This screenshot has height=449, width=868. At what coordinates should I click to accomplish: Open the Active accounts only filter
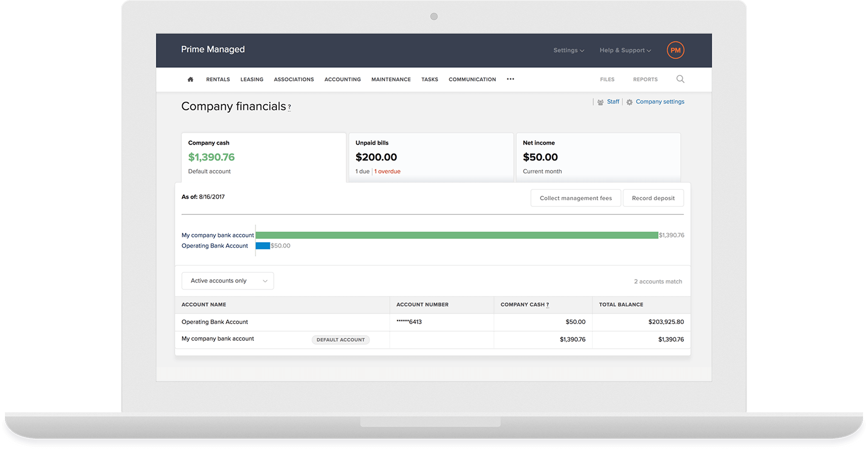[228, 281]
